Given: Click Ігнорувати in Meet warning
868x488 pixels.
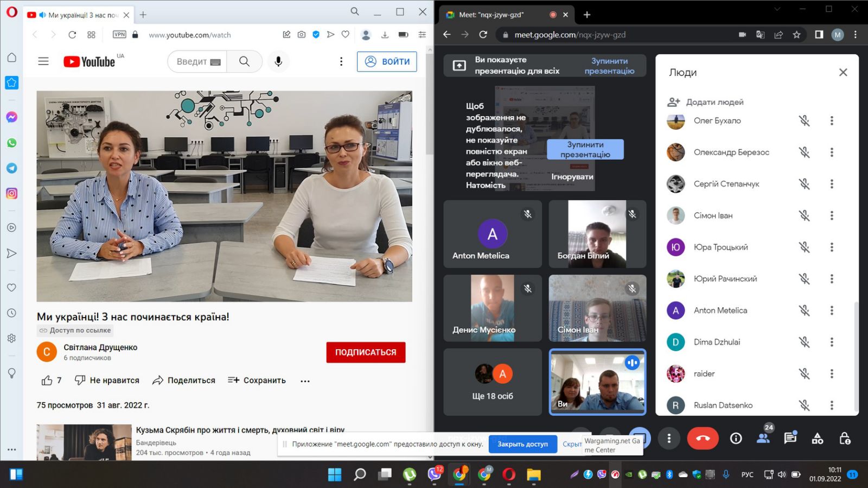Looking at the screenshot, I should pos(572,177).
